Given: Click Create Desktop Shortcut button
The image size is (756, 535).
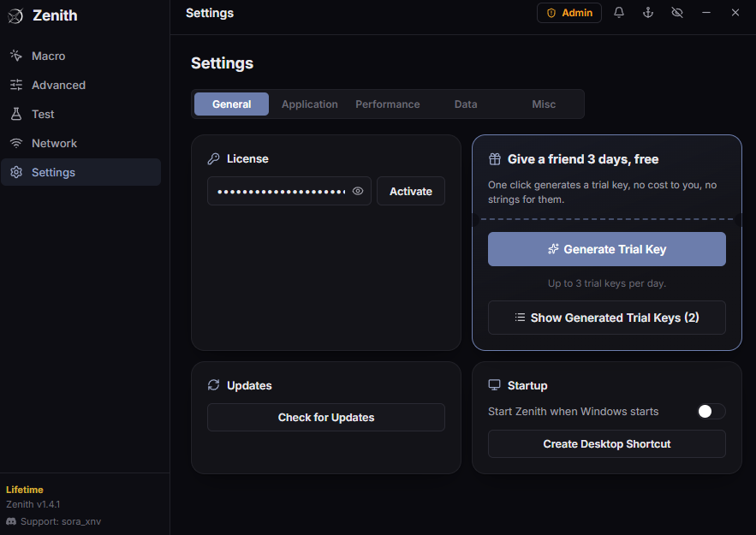Looking at the screenshot, I should (606, 444).
